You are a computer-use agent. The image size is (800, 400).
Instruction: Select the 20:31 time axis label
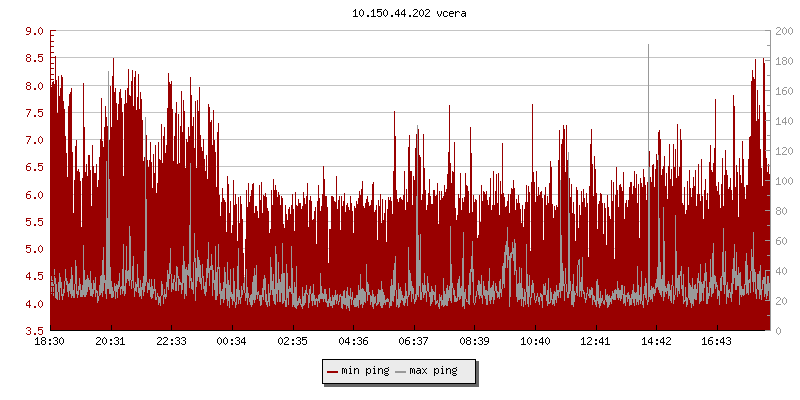[111, 342]
